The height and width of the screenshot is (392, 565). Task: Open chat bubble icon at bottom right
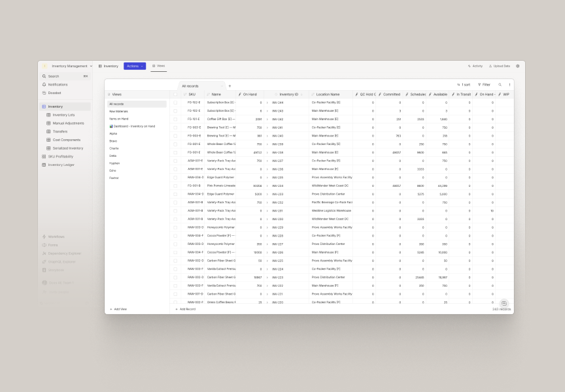tap(504, 303)
